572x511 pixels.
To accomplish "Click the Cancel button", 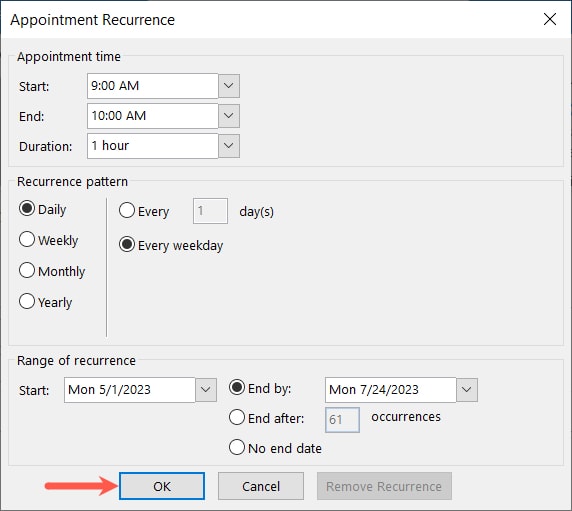I will tap(261, 486).
